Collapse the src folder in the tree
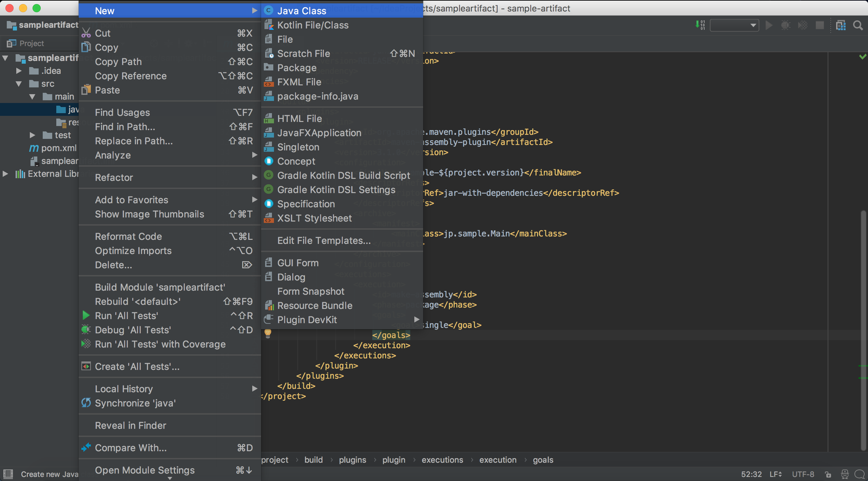The image size is (868, 481). click(19, 84)
